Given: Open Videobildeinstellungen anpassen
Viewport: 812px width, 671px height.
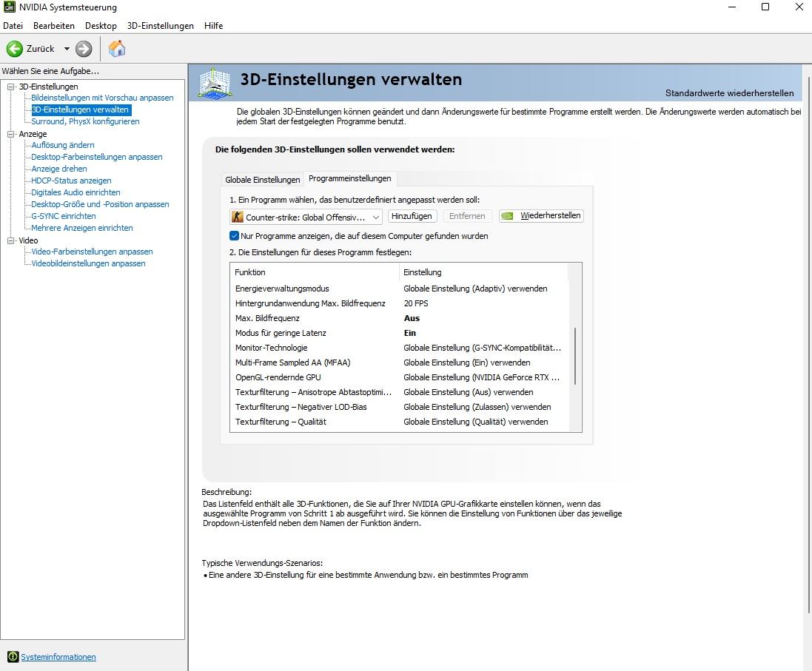Looking at the screenshot, I should pos(88,263).
